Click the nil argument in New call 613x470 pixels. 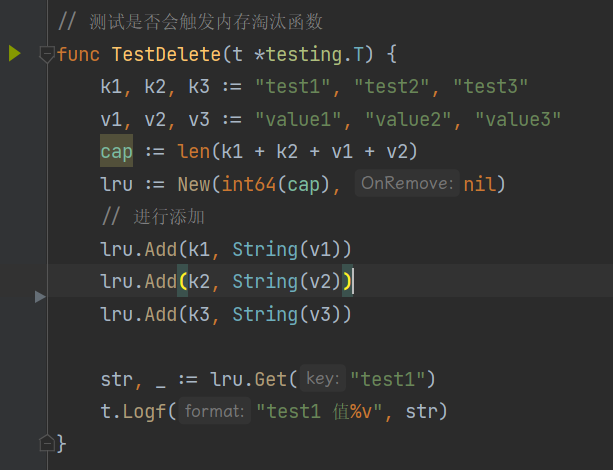[480, 184]
